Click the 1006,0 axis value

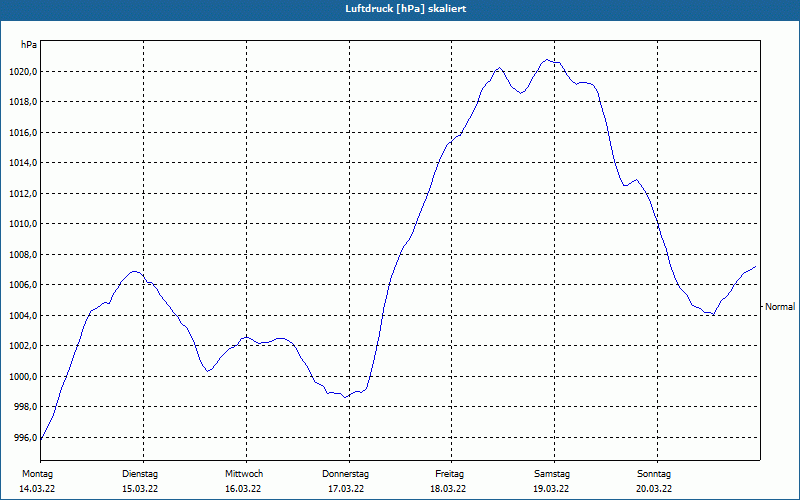[x=23, y=285]
